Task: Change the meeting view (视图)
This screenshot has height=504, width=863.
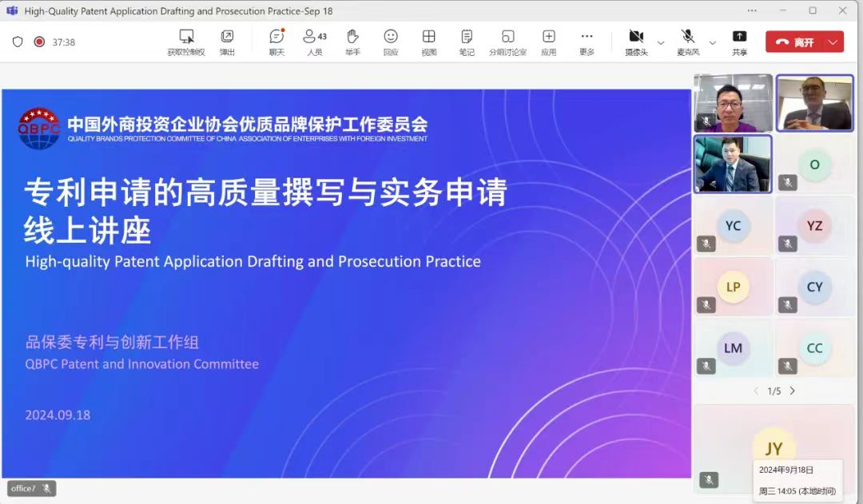Action: [x=429, y=42]
